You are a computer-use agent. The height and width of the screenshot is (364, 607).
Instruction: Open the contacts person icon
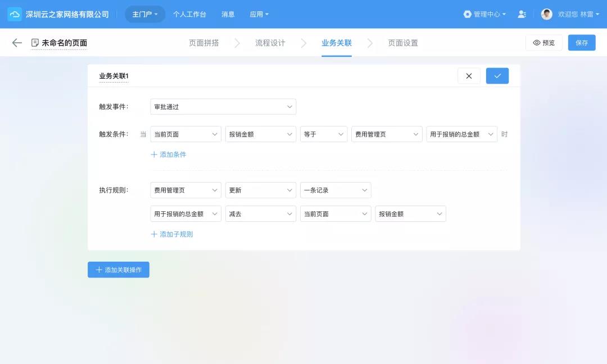(522, 14)
